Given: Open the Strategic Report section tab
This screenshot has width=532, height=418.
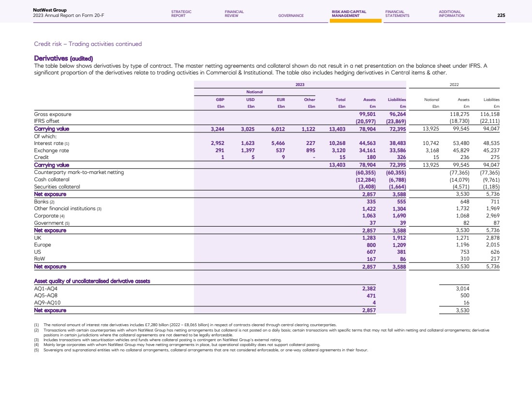Looking at the screenshot, I should click(x=181, y=14).
